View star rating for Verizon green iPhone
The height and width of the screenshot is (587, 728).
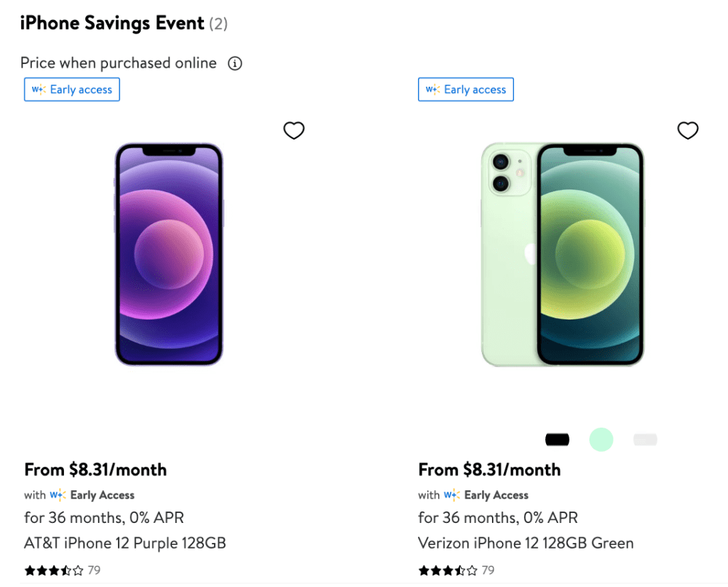click(447, 570)
